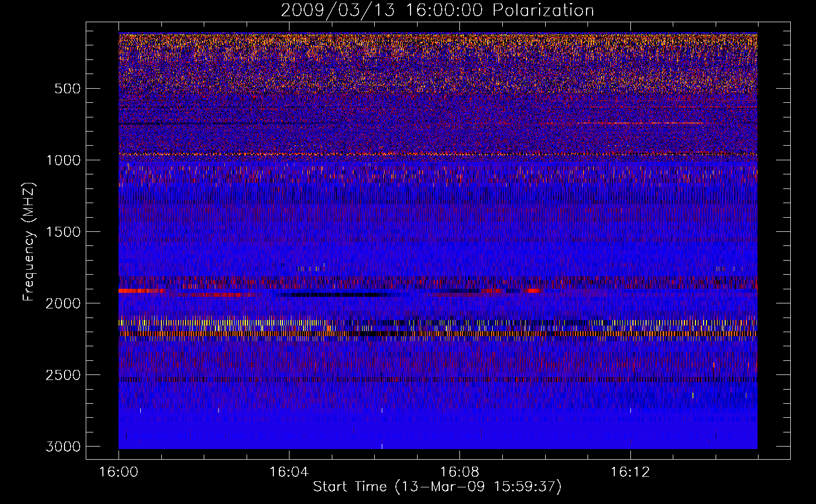Click the 16:00 time tick label

click(119, 472)
